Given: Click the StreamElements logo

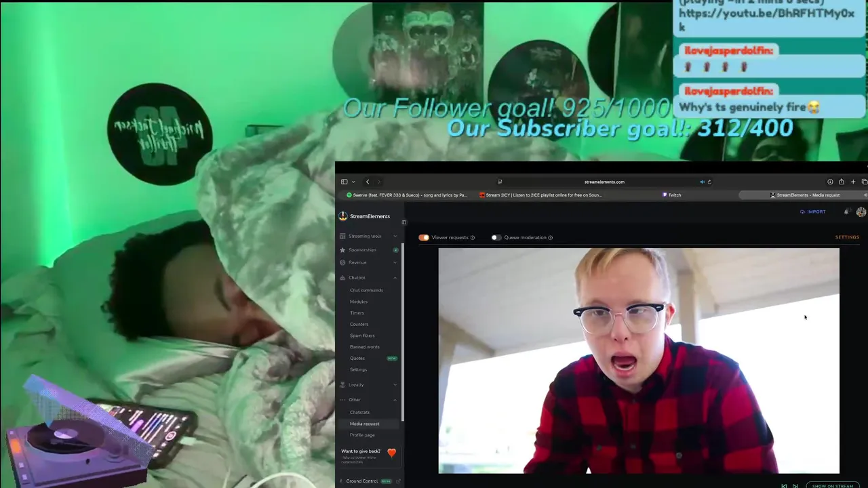Looking at the screenshot, I should point(364,216).
